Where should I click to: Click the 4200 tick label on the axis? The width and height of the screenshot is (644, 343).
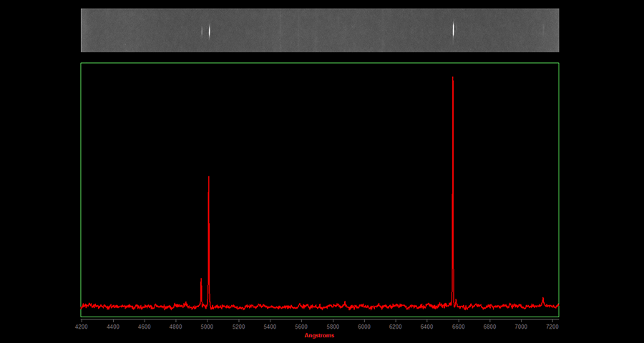tap(82, 327)
